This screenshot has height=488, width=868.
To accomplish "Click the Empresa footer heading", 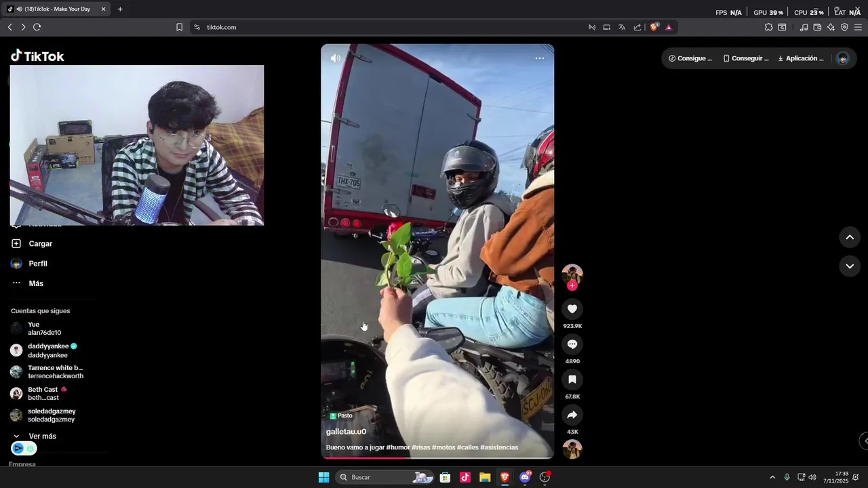I will coord(22,464).
